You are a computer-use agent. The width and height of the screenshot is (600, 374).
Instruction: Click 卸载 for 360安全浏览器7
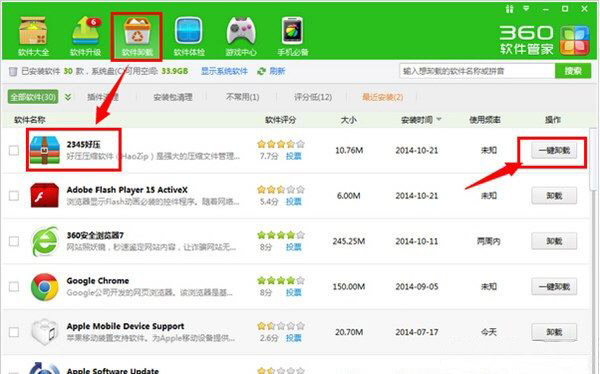[554, 241]
